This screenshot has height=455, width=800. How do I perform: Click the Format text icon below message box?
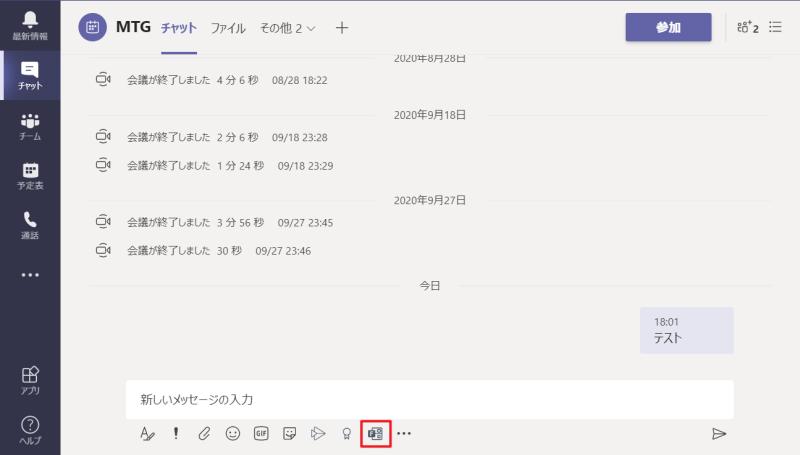click(x=147, y=433)
